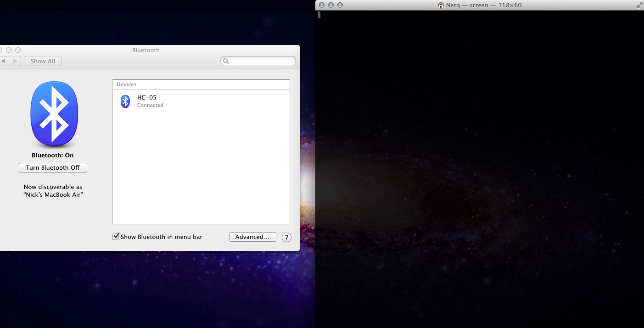Select the HC-05 device name
The height and width of the screenshot is (328, 644).
[147, 97]
